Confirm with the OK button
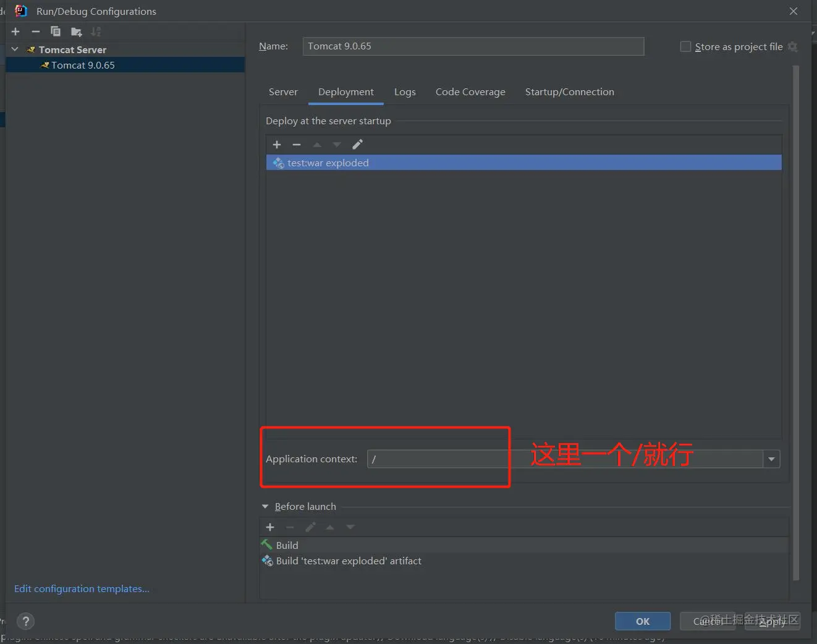Image resolution: width=817 pixels, height=644 pixels. (643, 621)
